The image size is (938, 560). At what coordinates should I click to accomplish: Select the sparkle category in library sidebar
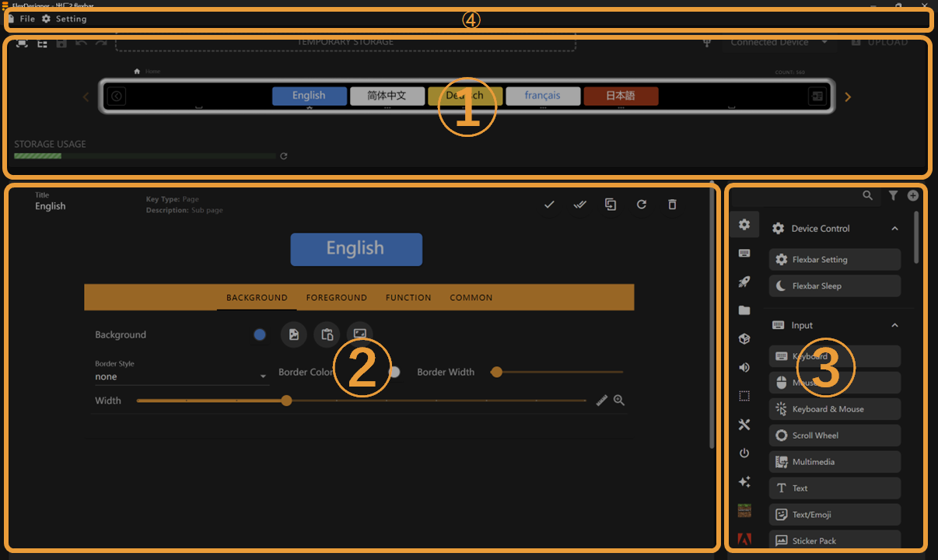click(744, 482)
